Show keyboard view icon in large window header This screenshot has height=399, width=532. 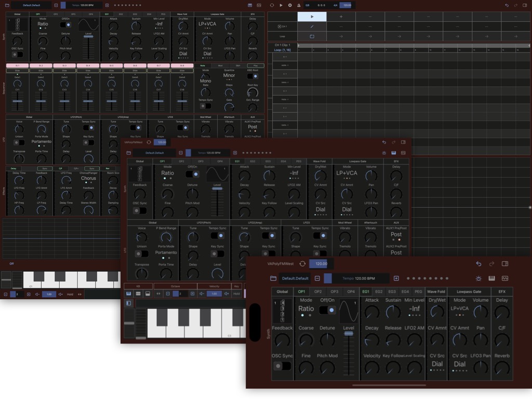(x=250, y=5)
